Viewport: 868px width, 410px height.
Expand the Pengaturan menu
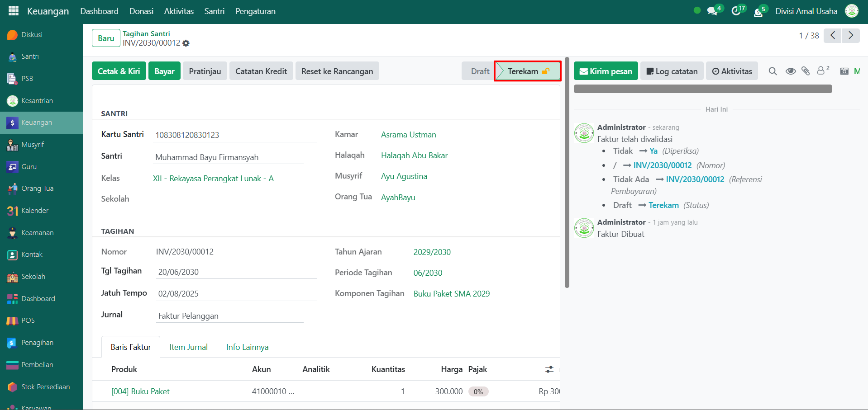(255, 11)
